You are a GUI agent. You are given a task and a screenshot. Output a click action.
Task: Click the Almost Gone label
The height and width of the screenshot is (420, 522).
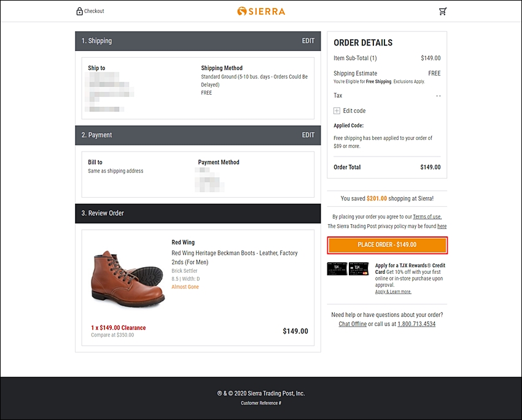coord(185,287)
